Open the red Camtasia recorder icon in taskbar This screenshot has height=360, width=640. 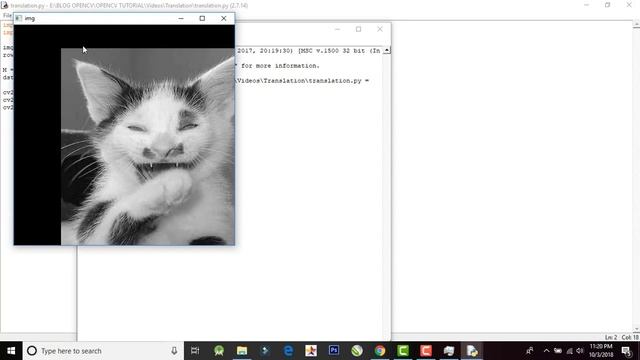click(426, 351)
